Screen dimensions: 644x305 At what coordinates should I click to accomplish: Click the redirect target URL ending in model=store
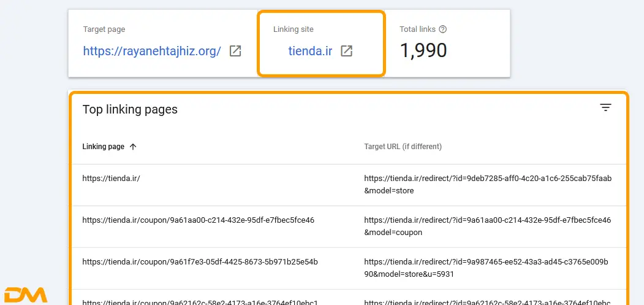coord(487,184)
